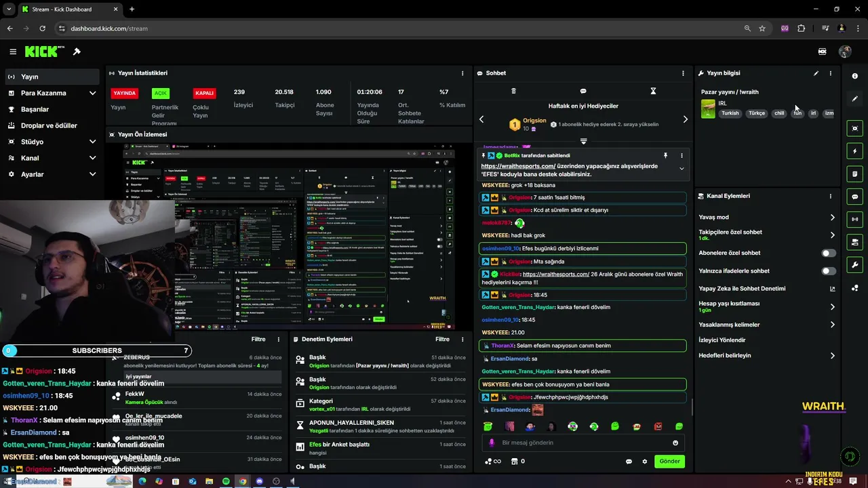Viewport: 868px width, 488px height.
Task: Toggle the notes widget in right rail
Action: tap(855, 174)
